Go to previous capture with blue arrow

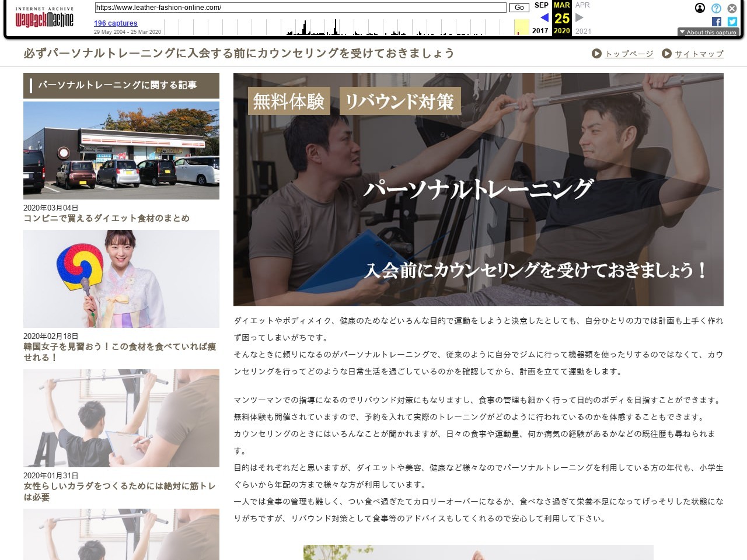click(544, 17)
